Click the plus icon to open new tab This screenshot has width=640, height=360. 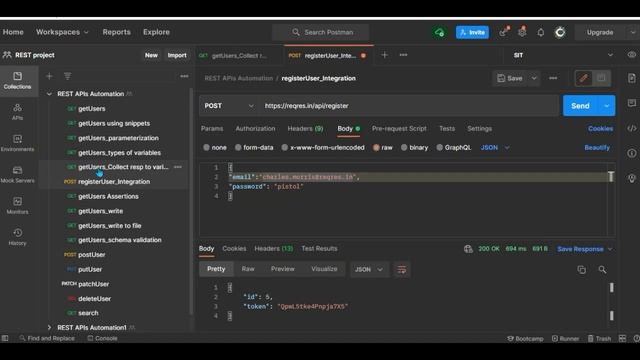click(384, 55)
